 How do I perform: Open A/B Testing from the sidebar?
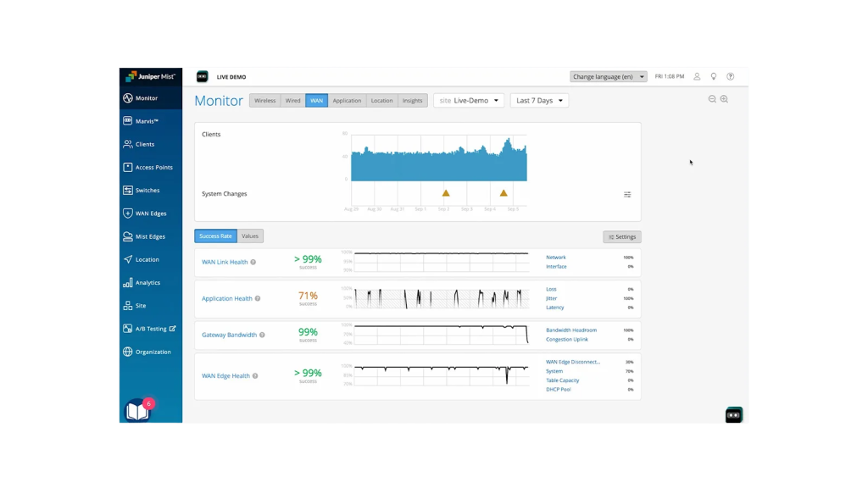pos(150,329)
